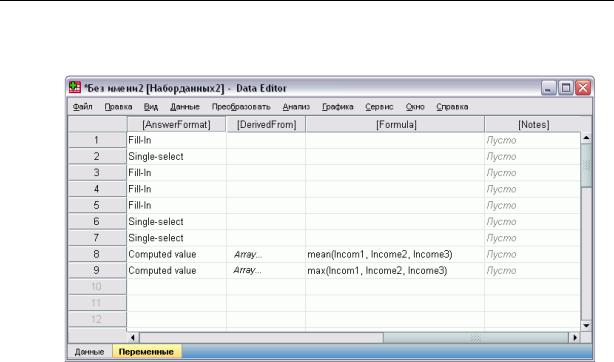
Task: Select greyed row header 11
Action: (97, 303)
